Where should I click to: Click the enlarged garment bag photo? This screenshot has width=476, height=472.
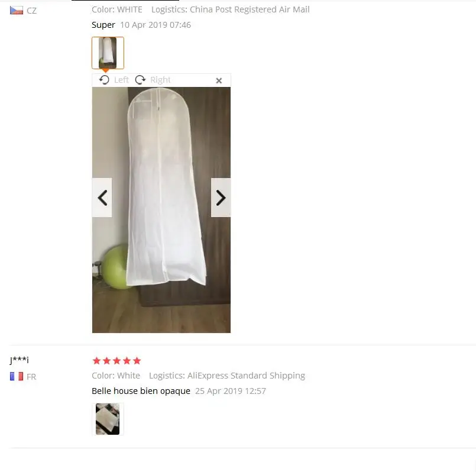(x=161, y=210)
